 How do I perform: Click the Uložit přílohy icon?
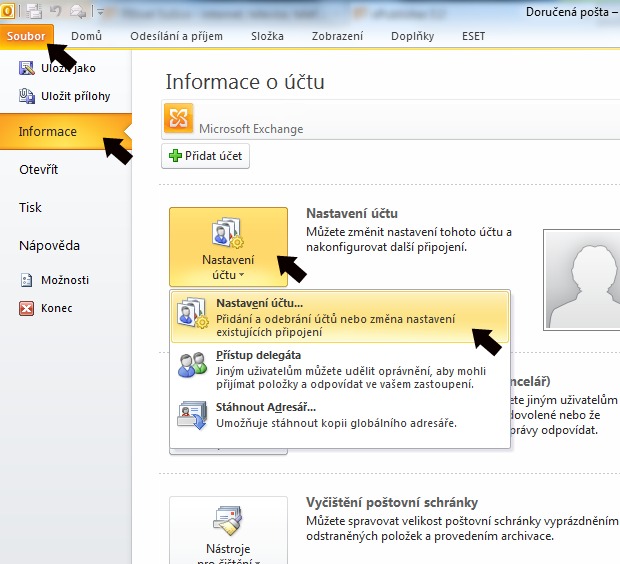(27, 96)
